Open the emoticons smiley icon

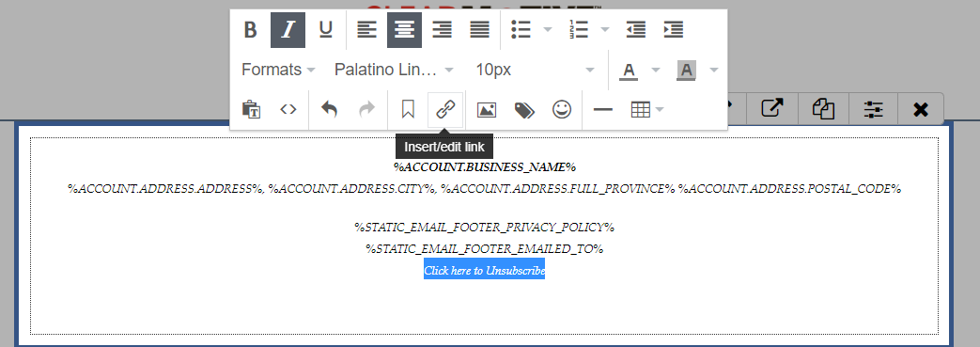[x=562, y=110]
